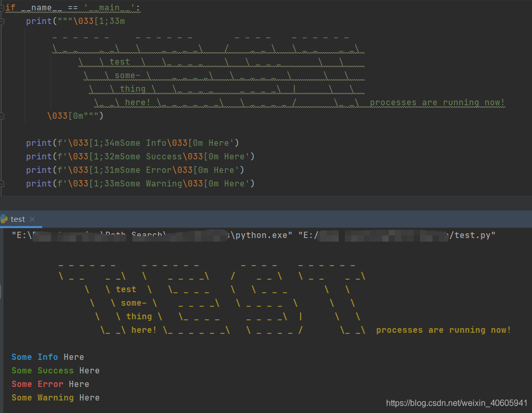Click fold end marker beside \033[0m line

[x=2, y=116]
